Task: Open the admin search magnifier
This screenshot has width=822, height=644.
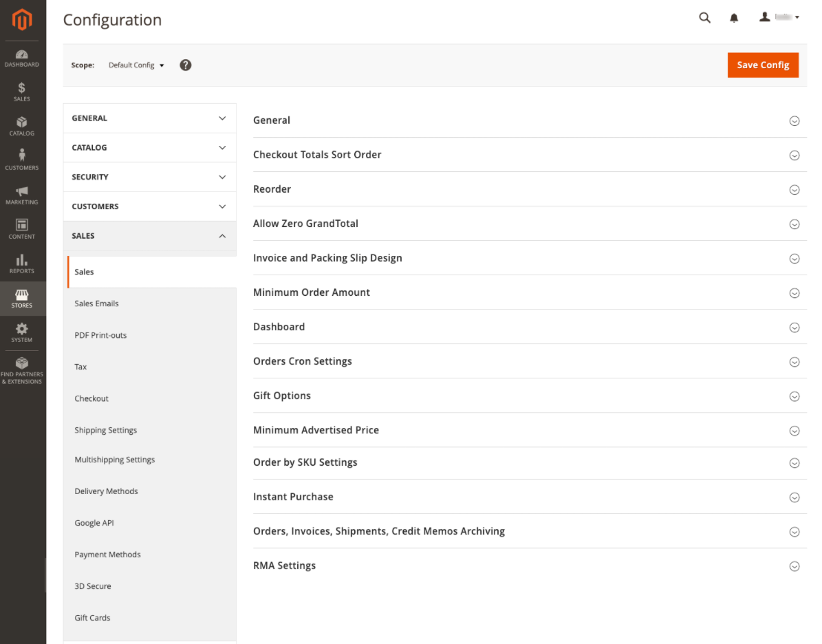Action: 704,17
